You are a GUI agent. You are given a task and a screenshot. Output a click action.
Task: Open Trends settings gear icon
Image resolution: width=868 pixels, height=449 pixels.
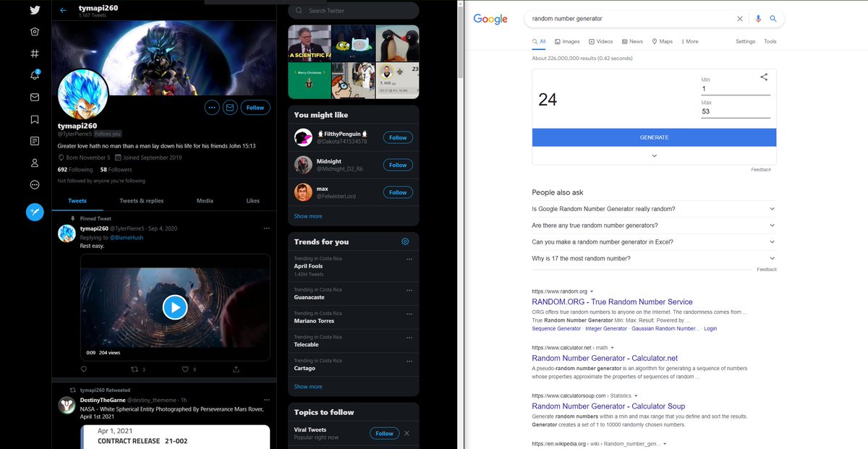click(x=405, y=241)
